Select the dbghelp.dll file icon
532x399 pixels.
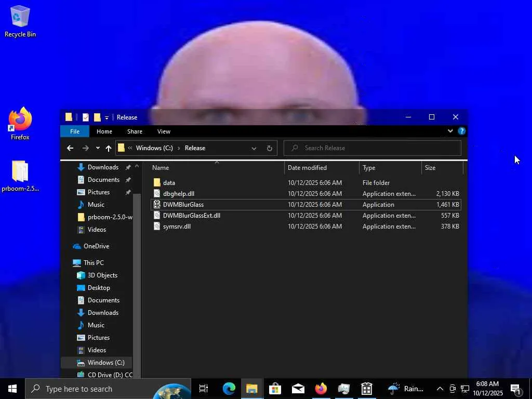point(157,193)
